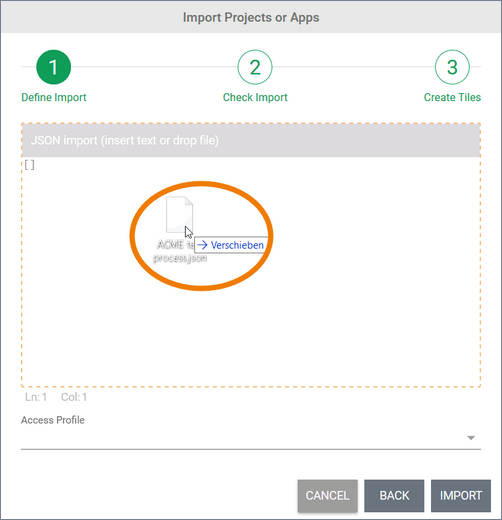Click the JSON import header bar

pos(251,140)
